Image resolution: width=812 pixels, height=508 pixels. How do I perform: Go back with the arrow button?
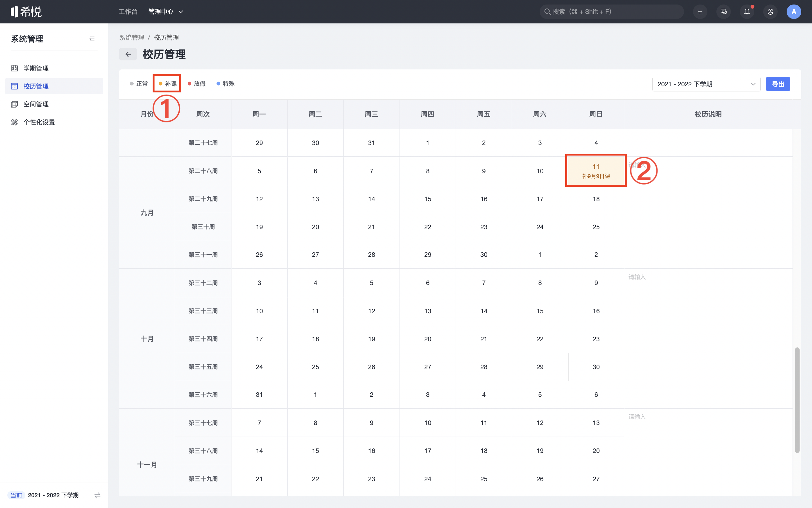(x=128, y=54)
